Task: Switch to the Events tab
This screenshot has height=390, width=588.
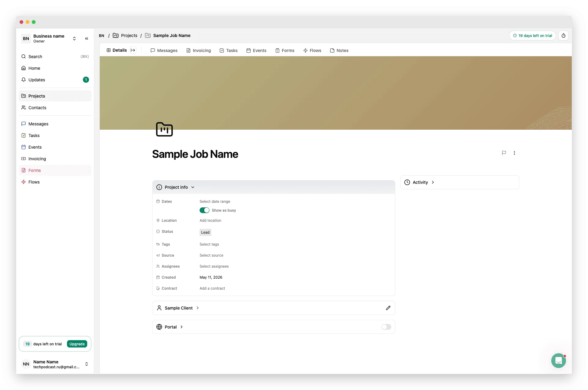Action: pos(256,50)
